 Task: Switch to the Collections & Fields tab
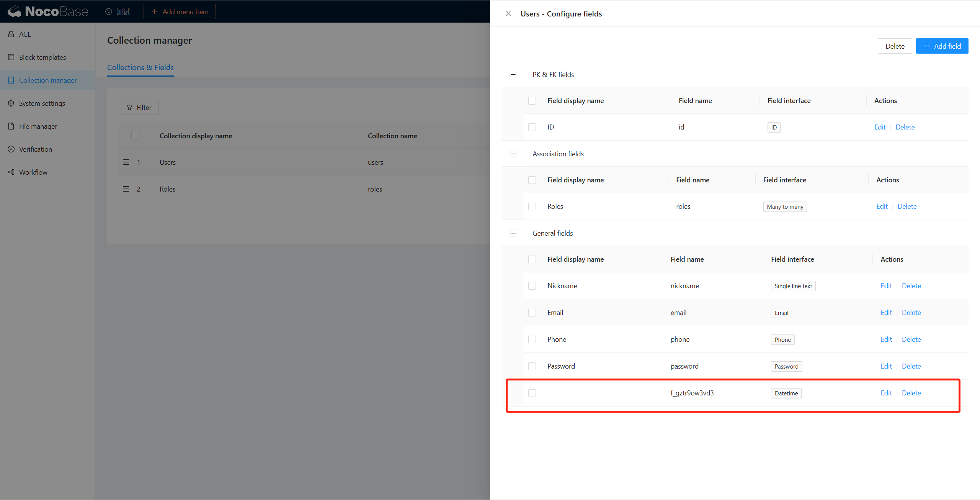[140, 67]
